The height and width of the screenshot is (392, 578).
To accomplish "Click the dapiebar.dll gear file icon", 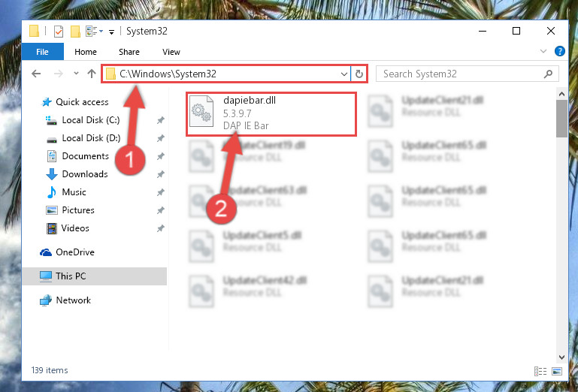I will tap(201, 111).
